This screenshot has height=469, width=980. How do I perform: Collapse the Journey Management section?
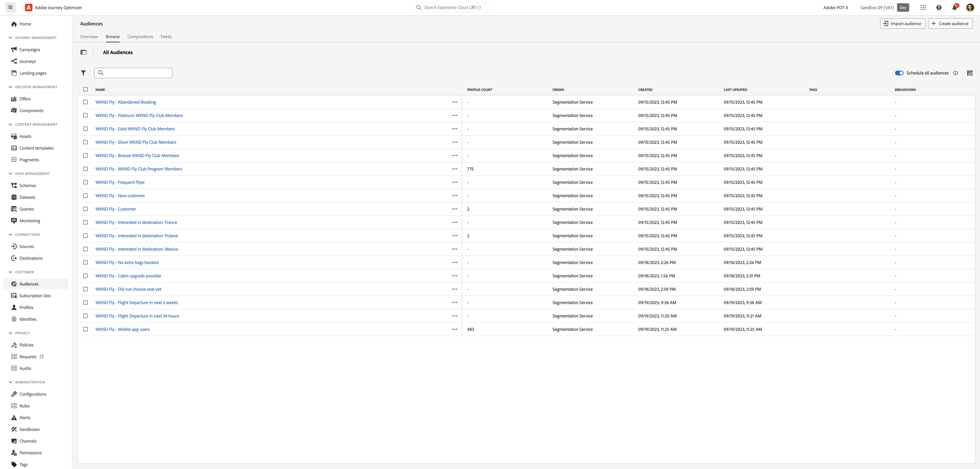[10, 38]
